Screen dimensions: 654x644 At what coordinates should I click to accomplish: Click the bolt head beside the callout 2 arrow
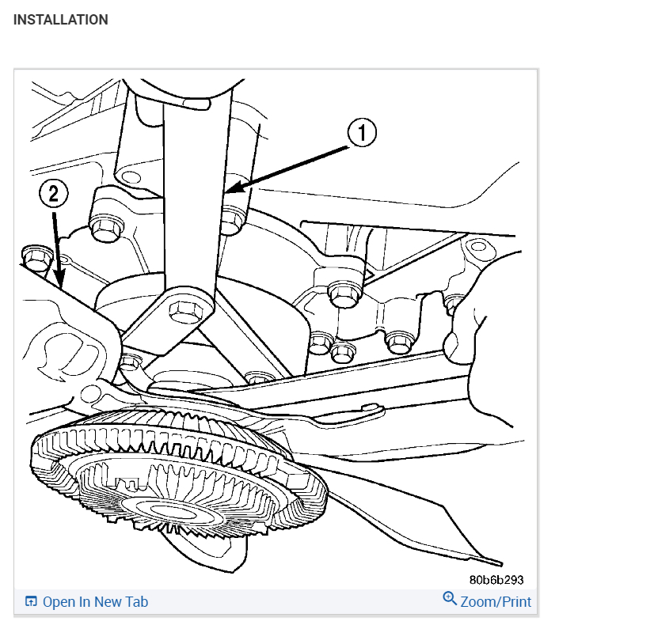(36, 259)
